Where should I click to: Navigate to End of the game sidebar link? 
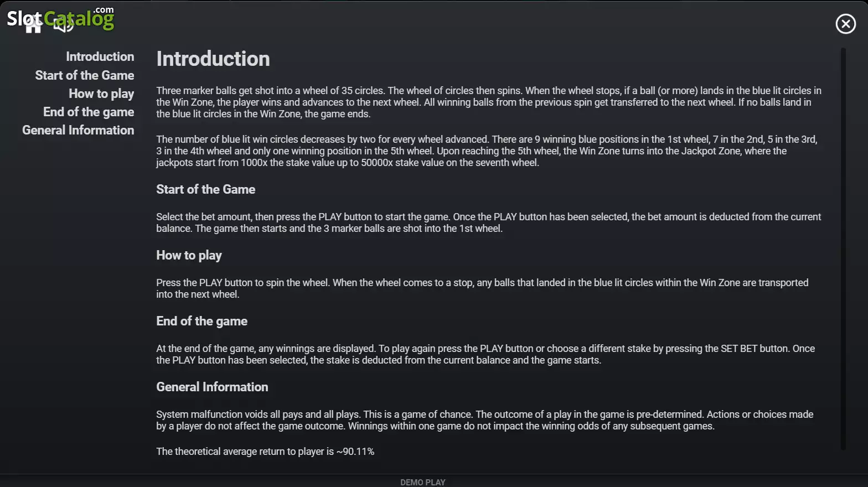tap(89, 112)
